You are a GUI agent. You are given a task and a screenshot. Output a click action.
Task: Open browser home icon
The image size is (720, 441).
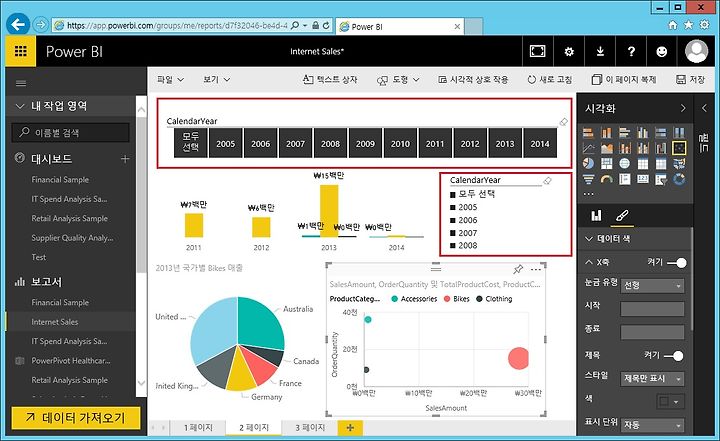[x=673, y=25]
